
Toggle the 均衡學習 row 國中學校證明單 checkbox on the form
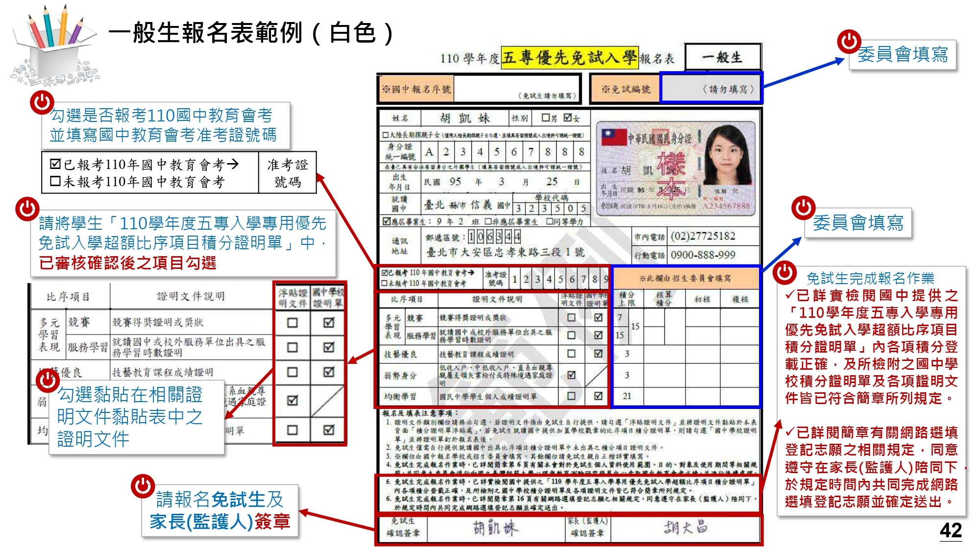598,396
